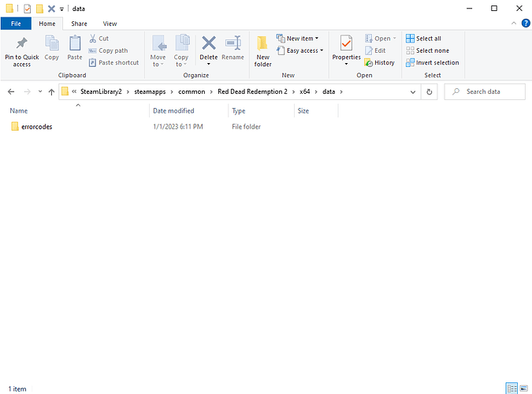
Task: Collapse the ribbon with the caret
Action: 513,23
